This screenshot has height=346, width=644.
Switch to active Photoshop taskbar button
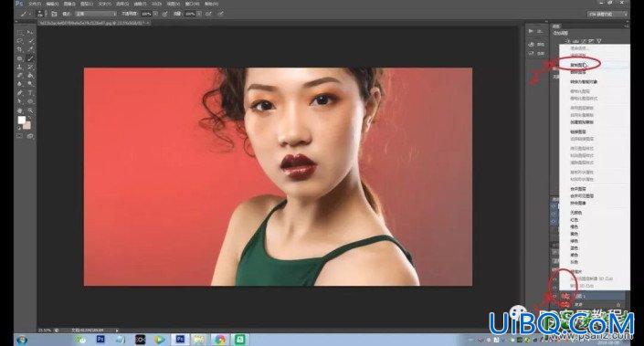tap(180, 340)
